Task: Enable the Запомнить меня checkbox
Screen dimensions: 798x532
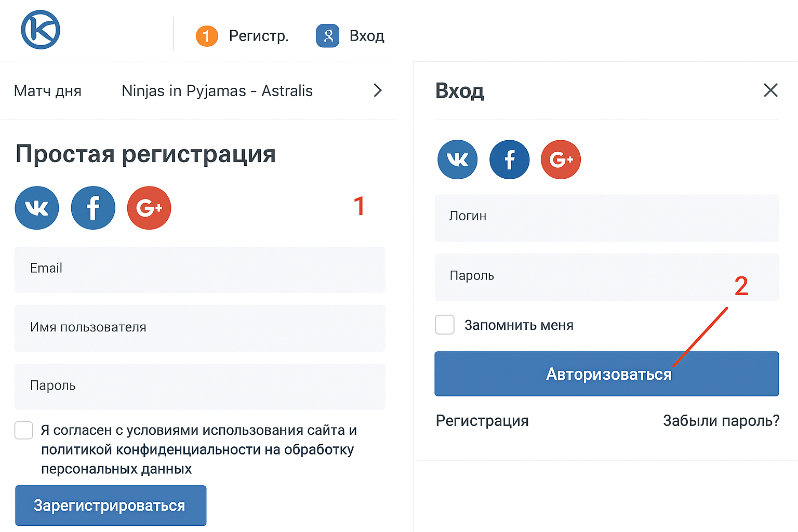Action: point(445,325)
